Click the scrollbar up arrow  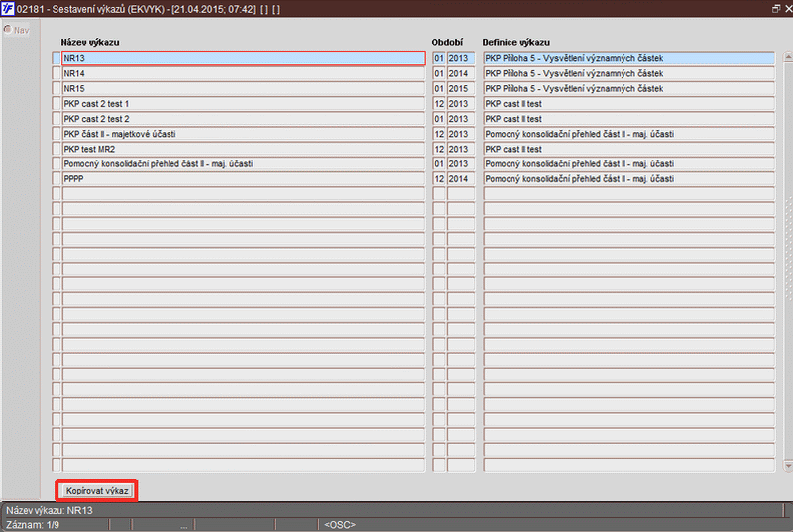[788, 57]
